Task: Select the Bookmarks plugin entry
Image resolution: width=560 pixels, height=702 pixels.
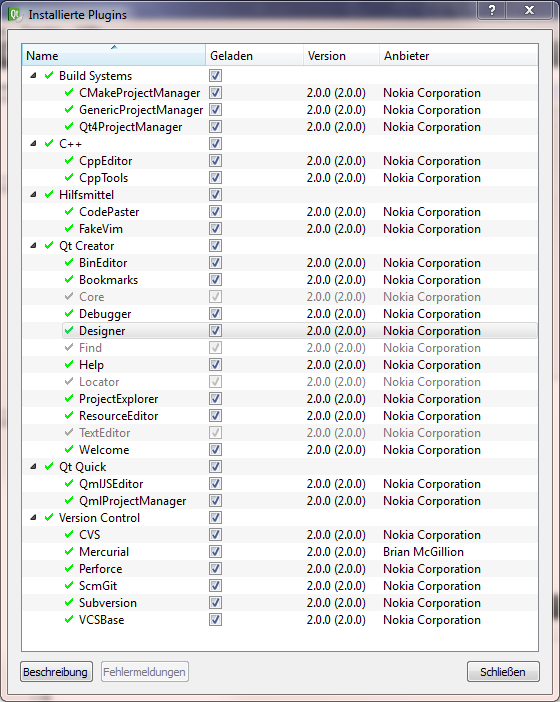Action: (x=280, y=280)
